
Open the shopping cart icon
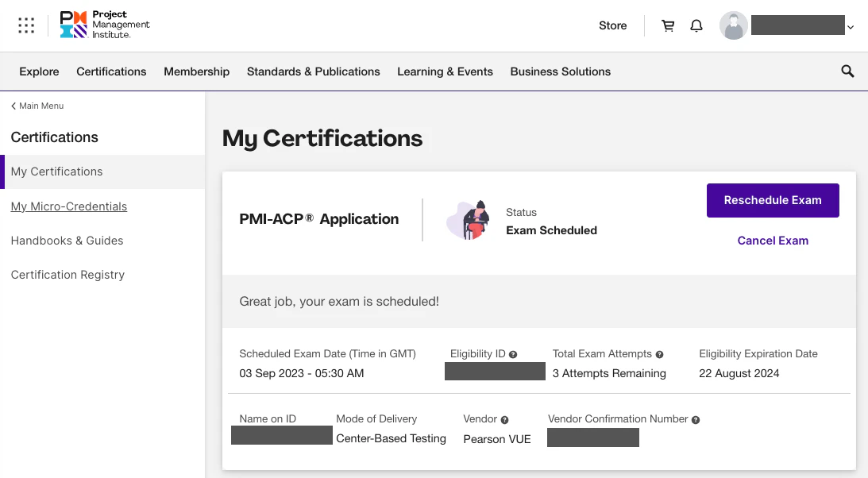668,25
